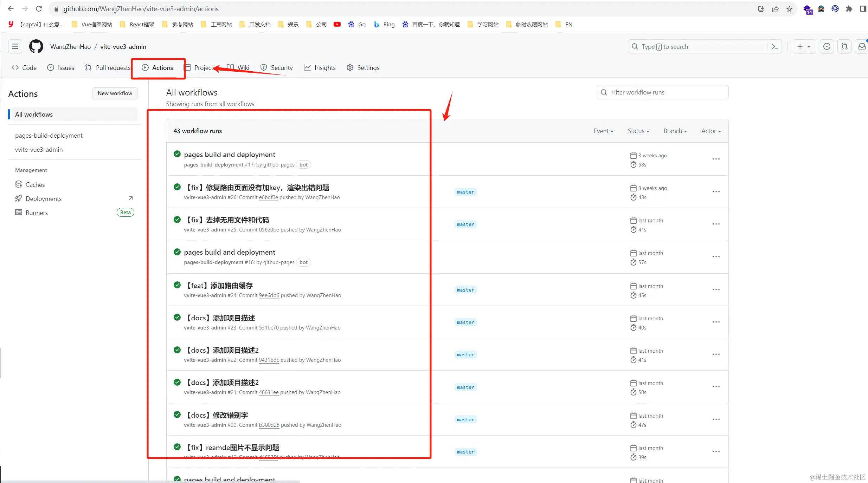Bookmark page with star icon

tap(789, 9)
